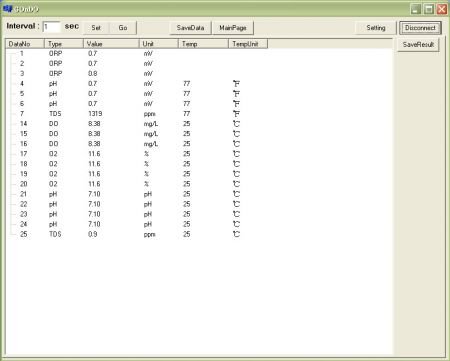Click the TempUnit column header
The width and height of the screenshot is (450, 361).
tap(248, 44)
